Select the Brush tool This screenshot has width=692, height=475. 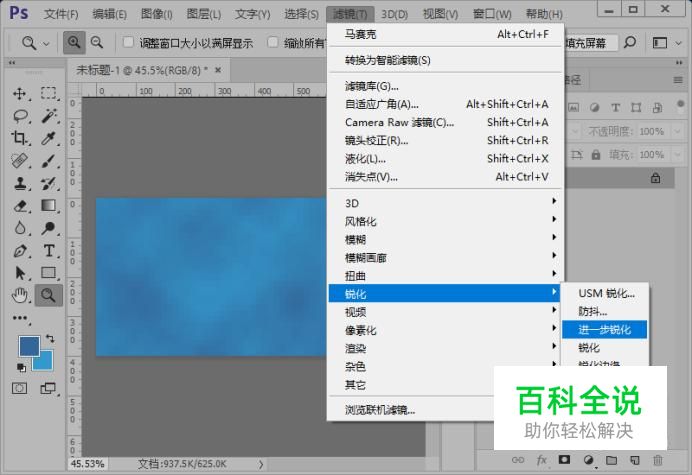(x=49, y=161)
